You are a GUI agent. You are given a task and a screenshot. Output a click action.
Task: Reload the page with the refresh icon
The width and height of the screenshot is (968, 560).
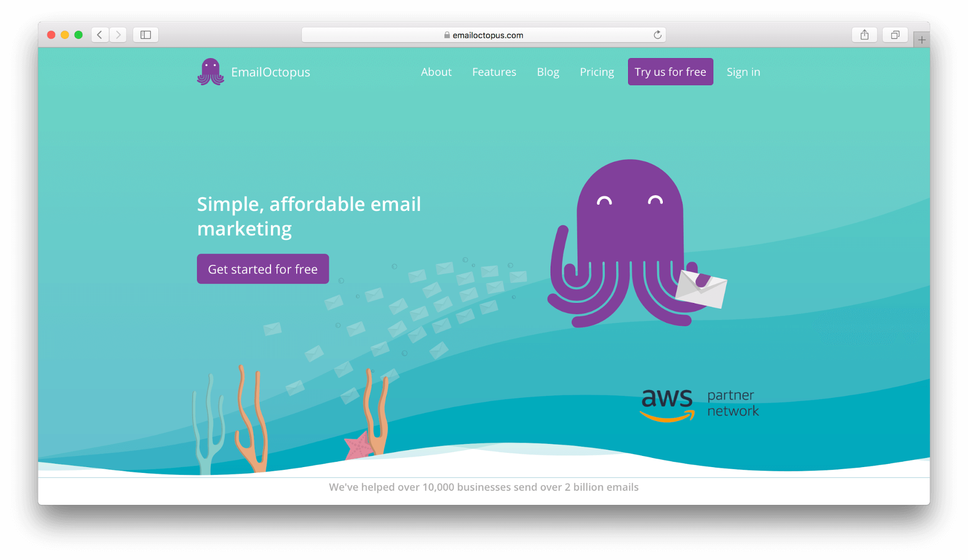pos(657,35)
